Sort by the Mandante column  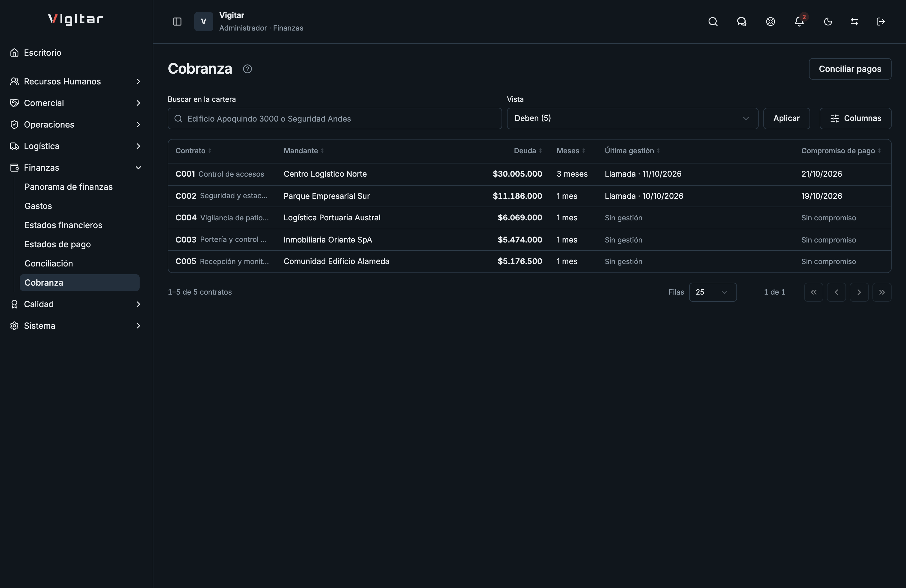(304, 151)
